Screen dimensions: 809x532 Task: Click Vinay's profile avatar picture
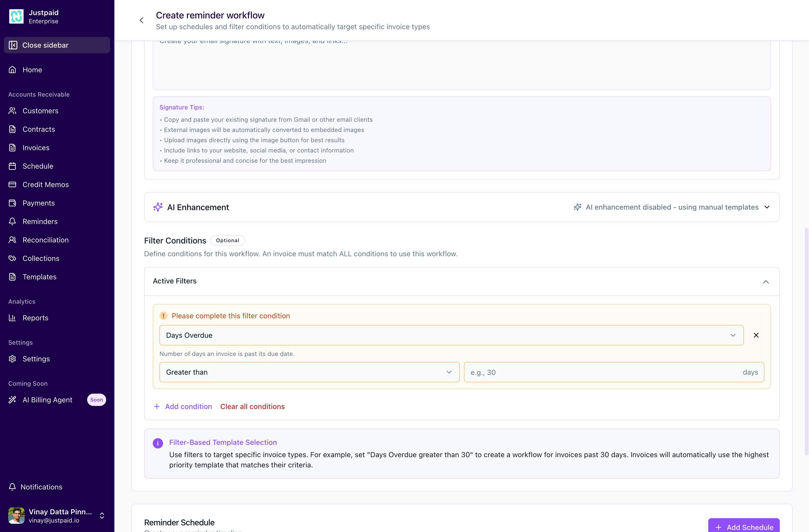pyautogui.click(x=16, y=515)
